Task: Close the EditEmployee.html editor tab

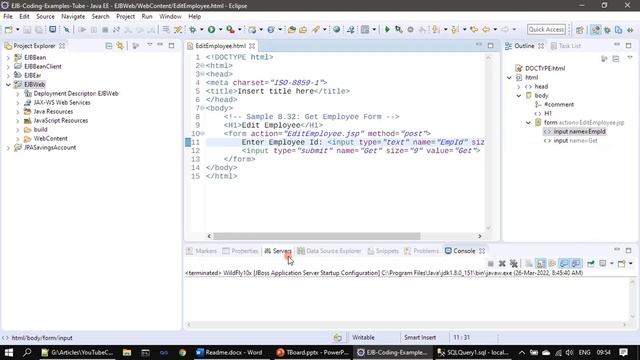Action: pyautogui.click(x=252, y=46)
